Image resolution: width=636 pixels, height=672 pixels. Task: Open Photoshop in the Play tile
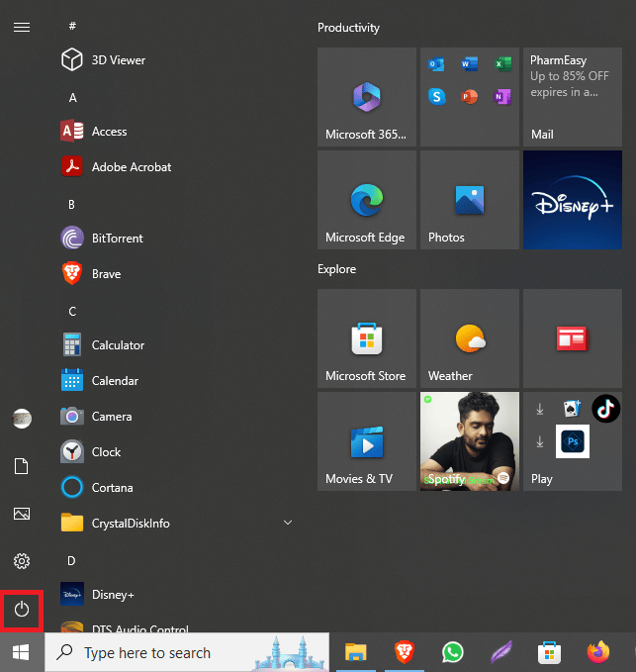(x=573, y=441)
